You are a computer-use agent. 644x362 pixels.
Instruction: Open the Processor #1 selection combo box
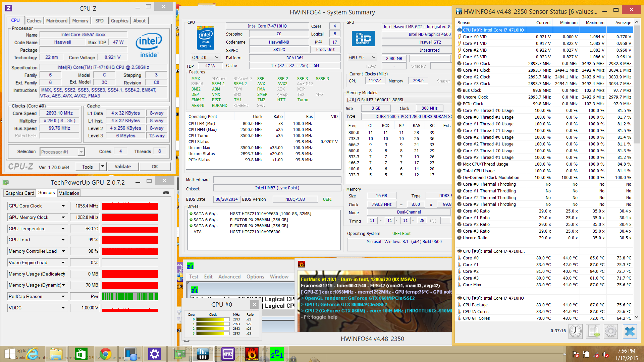[x=62, y=152]
